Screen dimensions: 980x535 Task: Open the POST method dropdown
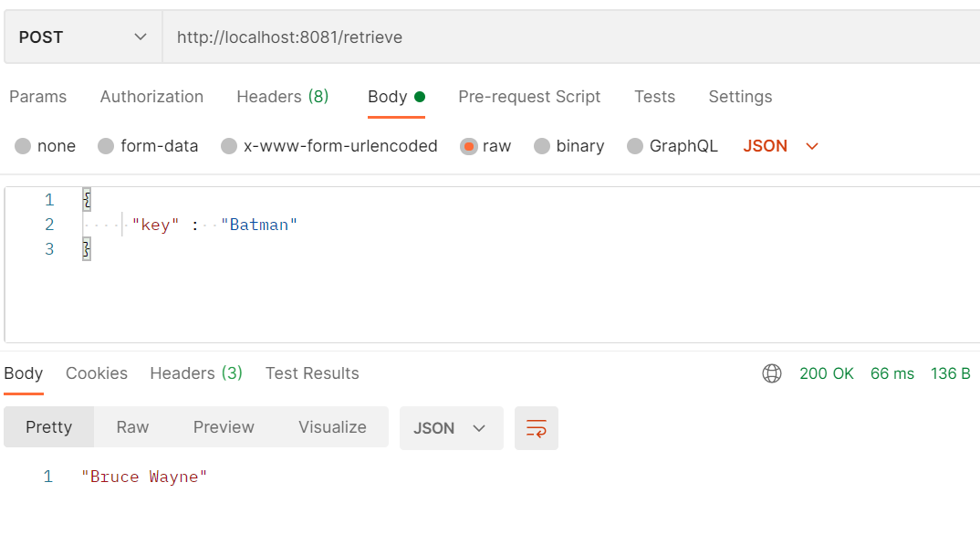(x=83, y=37)
